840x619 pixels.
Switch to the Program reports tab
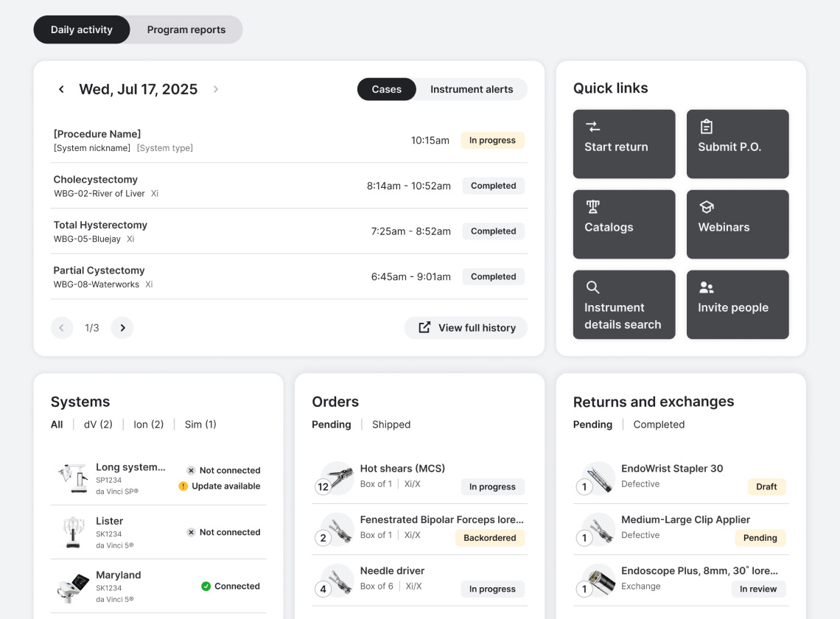tap(186, 29)
